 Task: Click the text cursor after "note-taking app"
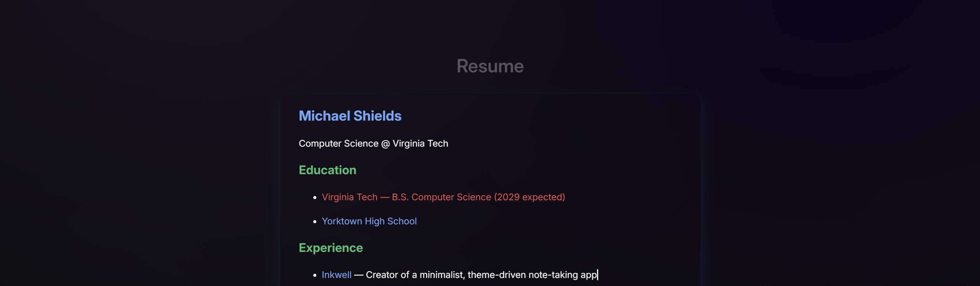597,275
